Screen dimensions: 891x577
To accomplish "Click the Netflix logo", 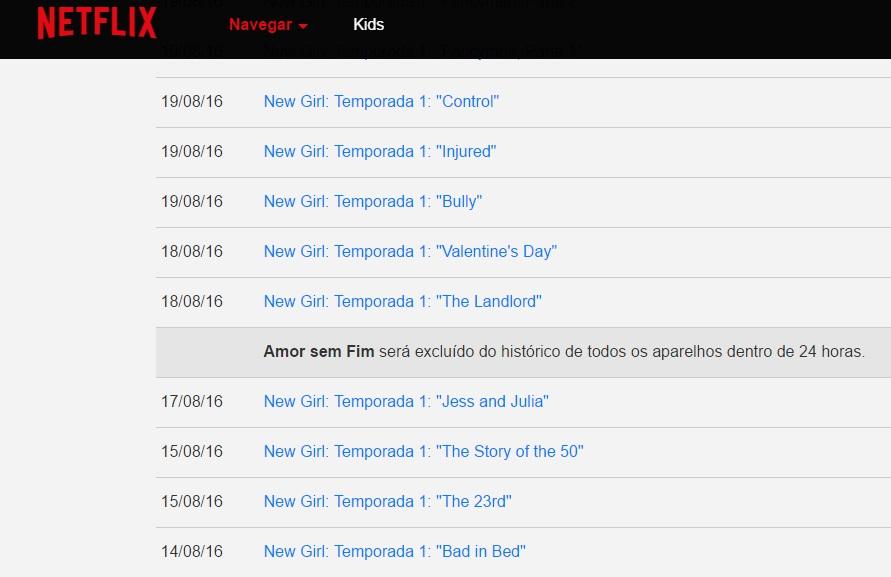I will coord(97,23).
